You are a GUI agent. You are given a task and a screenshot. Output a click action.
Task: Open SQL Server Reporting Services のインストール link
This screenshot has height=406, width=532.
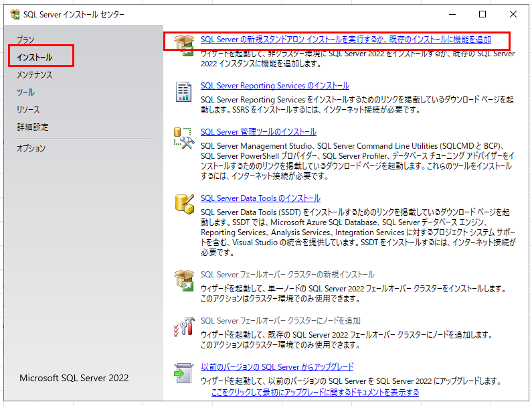coord(274,86)
